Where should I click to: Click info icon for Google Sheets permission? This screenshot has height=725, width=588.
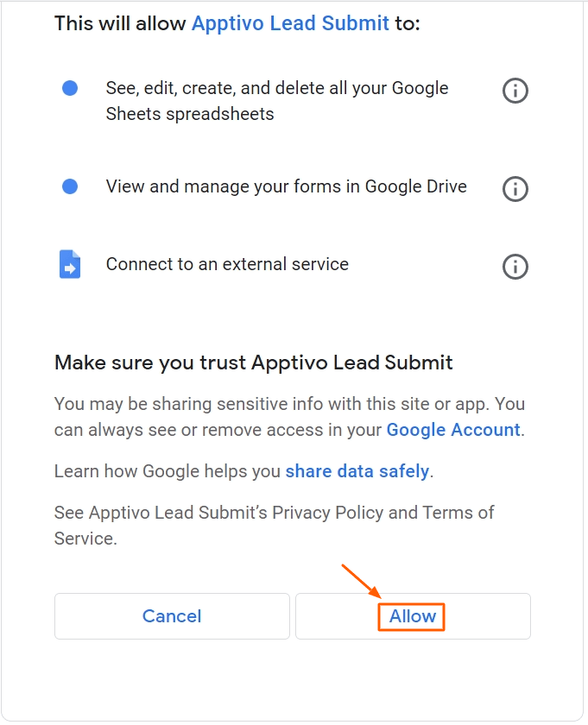click(515, 91)
